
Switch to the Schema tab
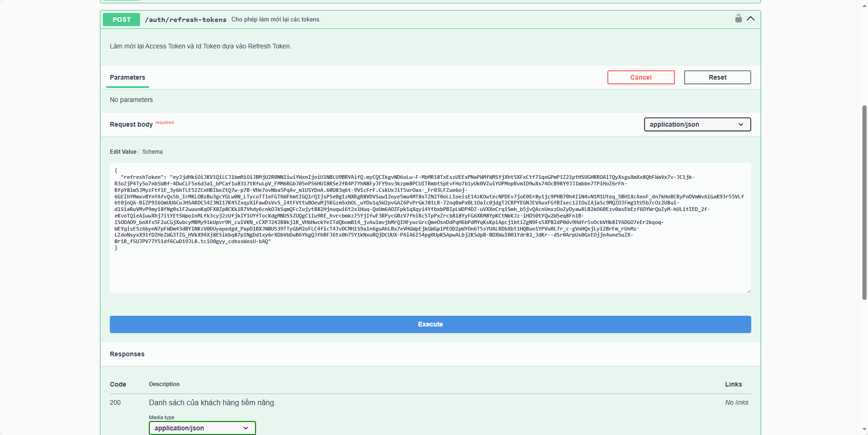pyautogui.click(x=152, y=152)
